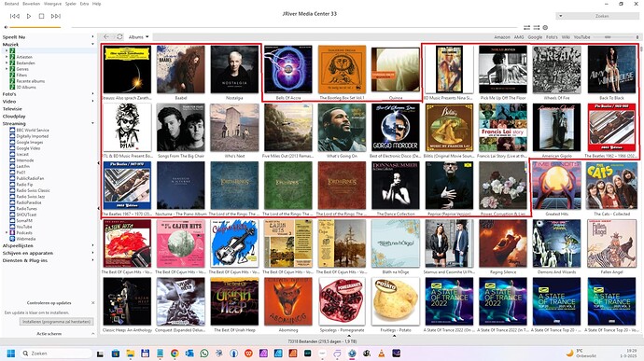644x361 pixels.
Task: Open BBC World Service stream
Action: click(x=33, y=131)
